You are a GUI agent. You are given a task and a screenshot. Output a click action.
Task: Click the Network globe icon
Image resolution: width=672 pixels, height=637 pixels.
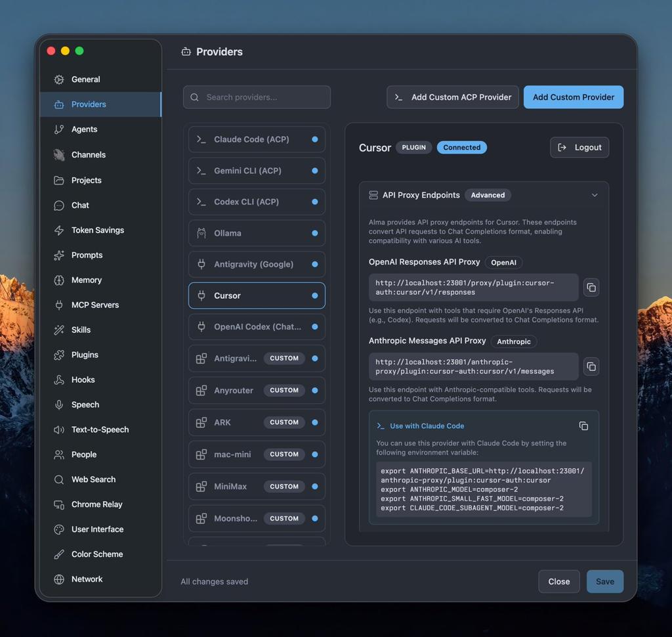pyautogui.click(x=59, y=579)
